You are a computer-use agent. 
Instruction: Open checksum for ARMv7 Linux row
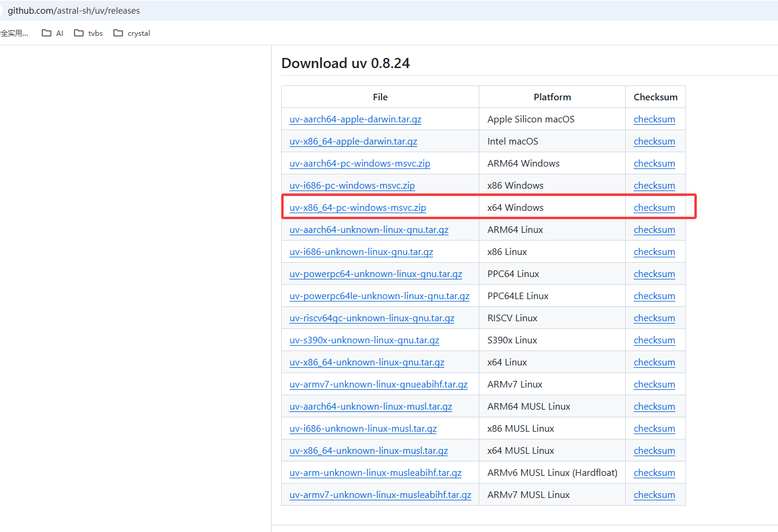tap(654, 385)
